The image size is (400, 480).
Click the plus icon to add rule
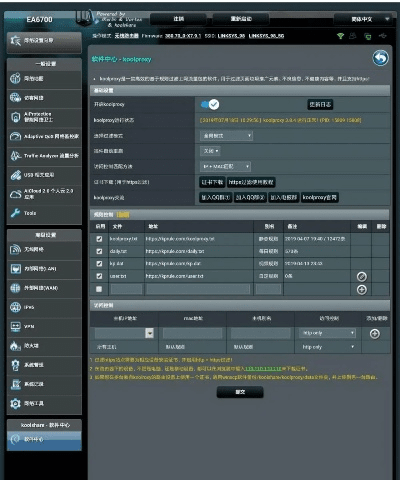(x=362, y=289)
